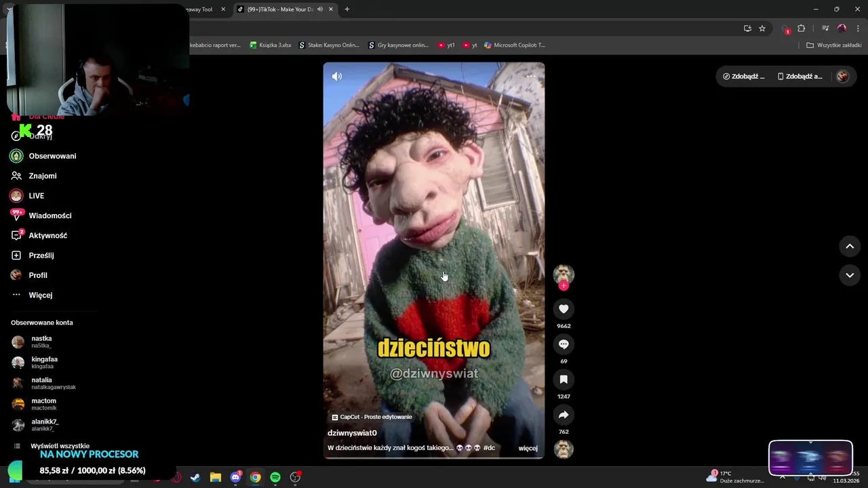Screen dimensions: 868x488
Task: Click the first 'Zdobądź' coins button
Action: [x=744, y=77]
